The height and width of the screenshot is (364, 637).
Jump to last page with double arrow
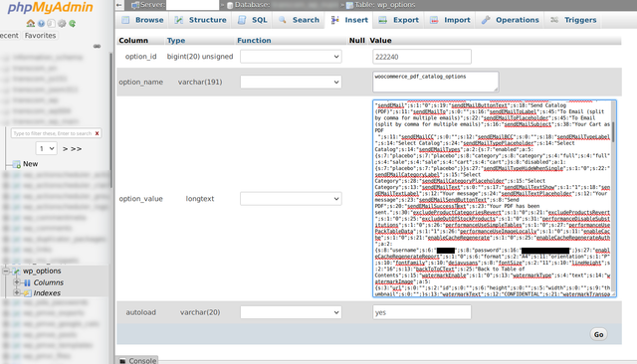(76, 149)
